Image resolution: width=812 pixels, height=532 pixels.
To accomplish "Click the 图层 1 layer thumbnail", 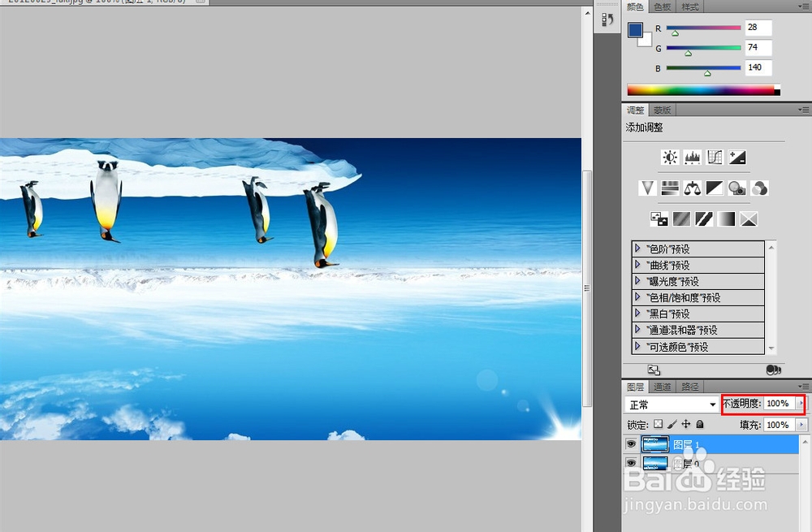I will [655, 444].
